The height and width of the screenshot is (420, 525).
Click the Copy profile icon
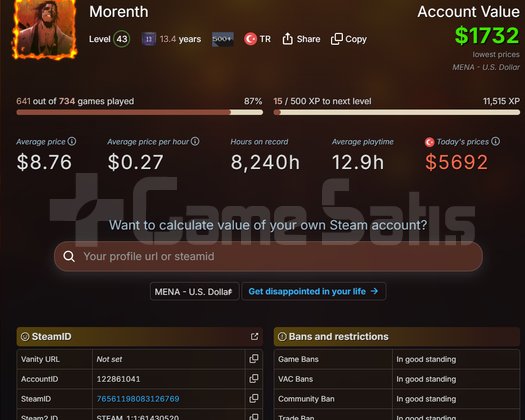coord(336,39)
